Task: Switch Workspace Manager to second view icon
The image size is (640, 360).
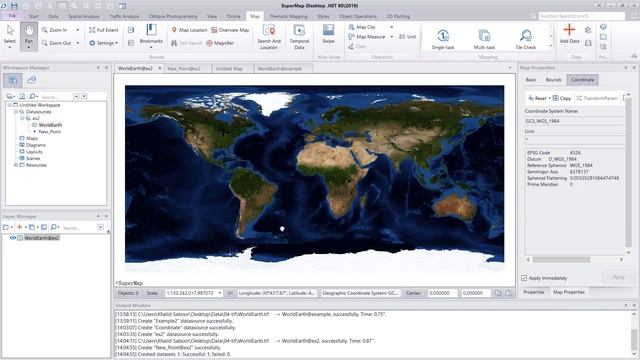Action: click(31, 80)
